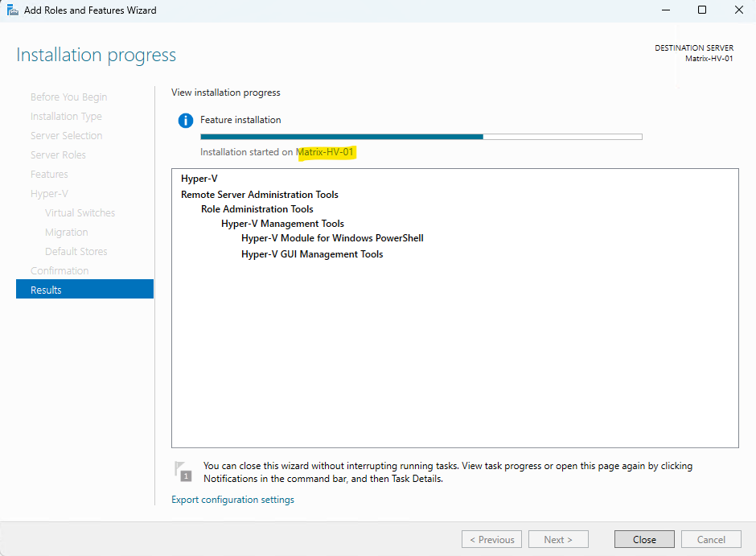Image resolution: width=756 pixels, height=556 pixels.
Task: Click the highlighted Matrix-HV-01 server name
Action: pyautogui.click(x=325, y=152)
